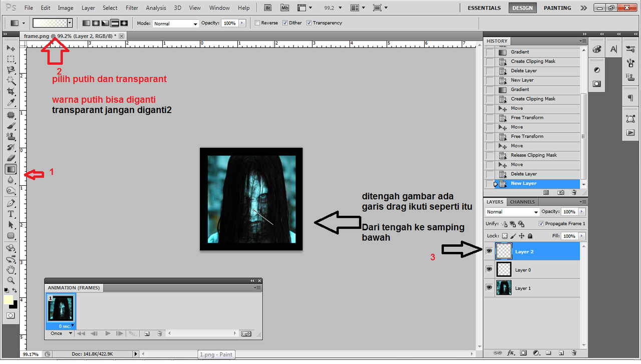
Task: Select the Gradient tool in the toolbar
Action: point(11,169)
